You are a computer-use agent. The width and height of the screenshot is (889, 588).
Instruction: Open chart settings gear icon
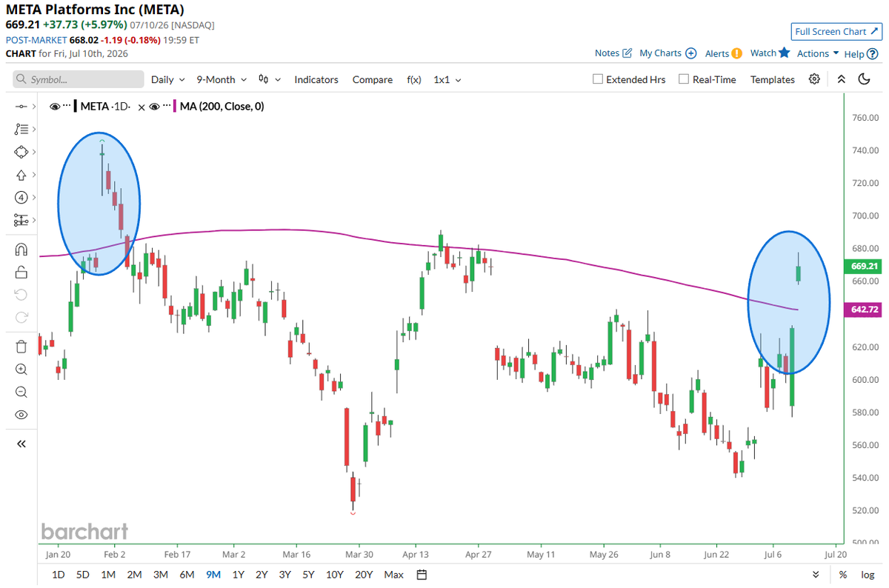click(x=815, y=79)
